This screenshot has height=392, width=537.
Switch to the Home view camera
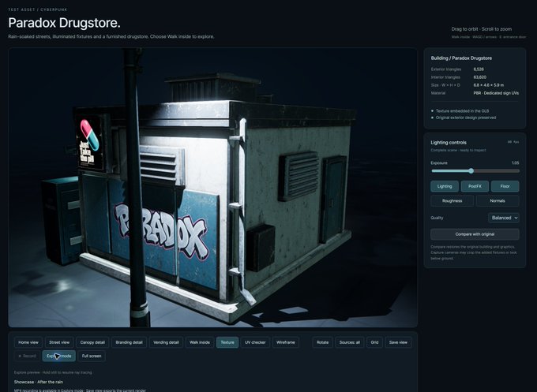(x=28, y=342)
